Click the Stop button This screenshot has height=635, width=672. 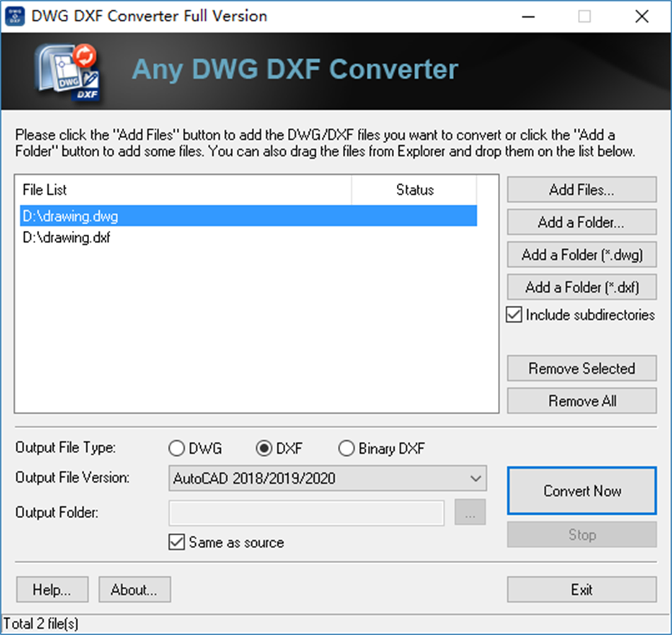(581, 534)
